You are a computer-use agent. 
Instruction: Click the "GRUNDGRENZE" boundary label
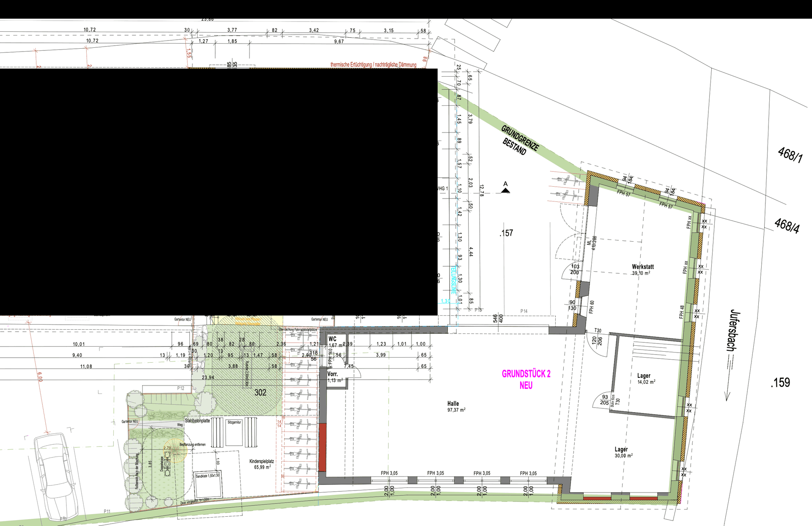point(521,138)
